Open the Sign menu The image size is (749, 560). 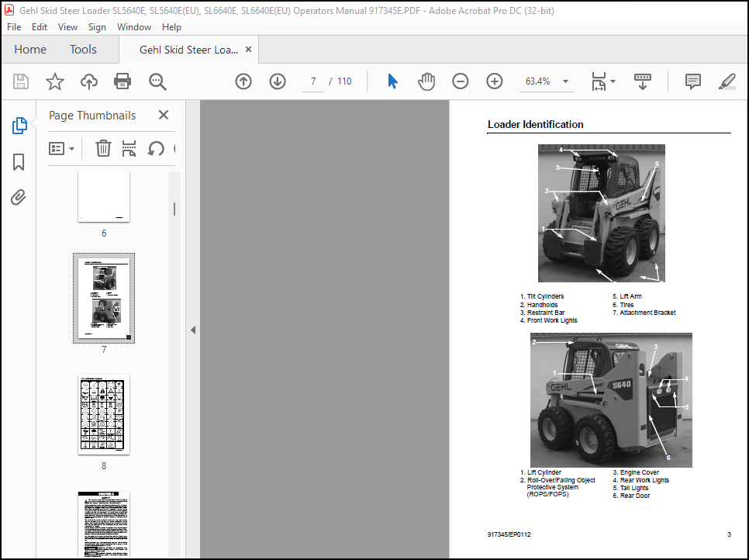tap(97, 27)
